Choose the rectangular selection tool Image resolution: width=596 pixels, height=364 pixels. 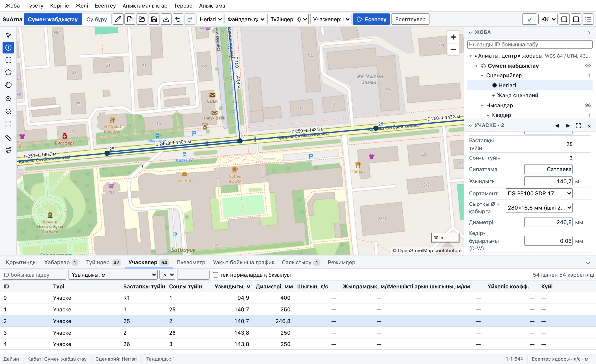click(x=8, y=60)
